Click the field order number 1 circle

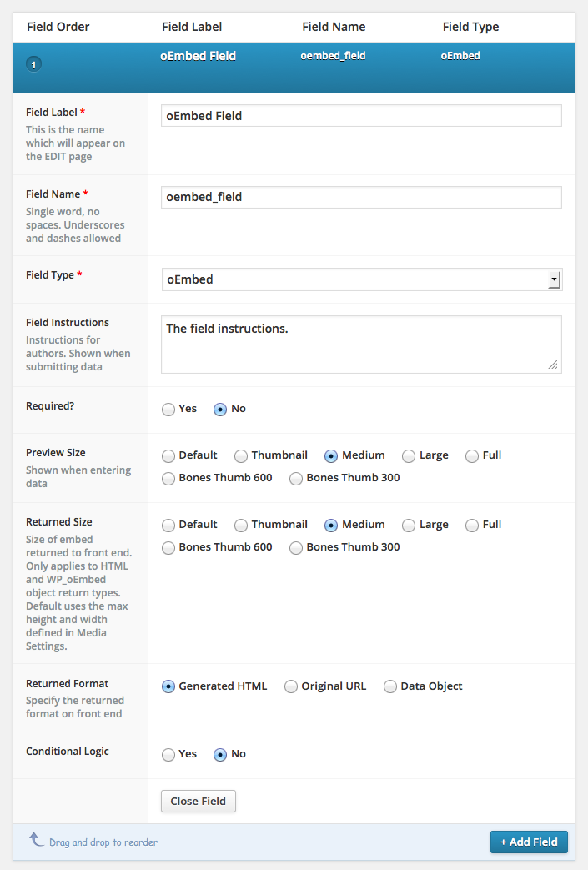34,64
